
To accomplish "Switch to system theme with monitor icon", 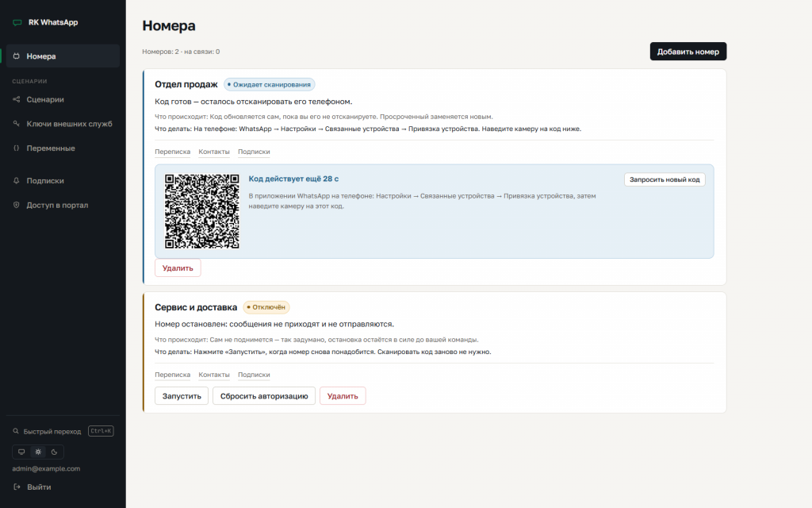I will pos(21,452).
